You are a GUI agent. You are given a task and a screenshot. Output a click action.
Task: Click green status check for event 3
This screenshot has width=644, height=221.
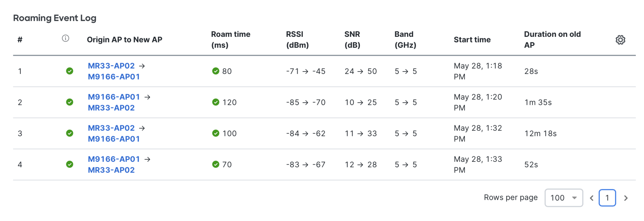(70, 133)
